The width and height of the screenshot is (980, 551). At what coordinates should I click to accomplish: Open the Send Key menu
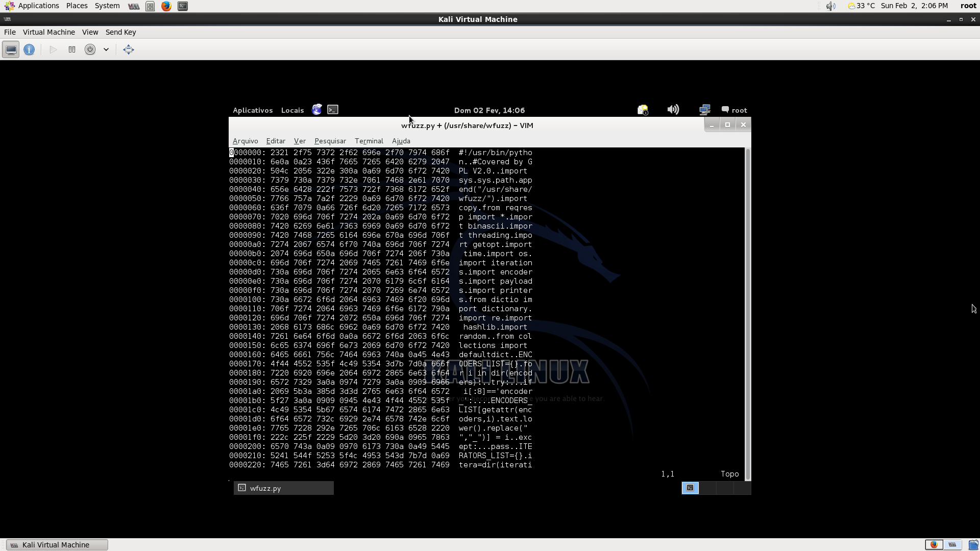tap(120, 32)
